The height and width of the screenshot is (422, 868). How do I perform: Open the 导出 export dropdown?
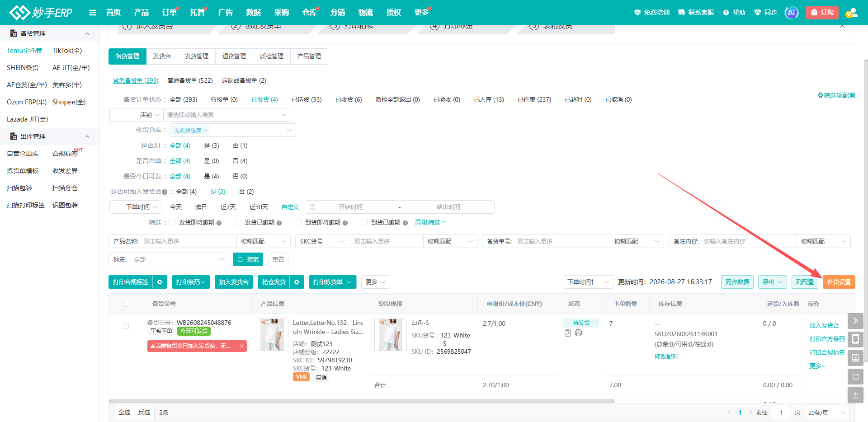(x=773, y=282)
